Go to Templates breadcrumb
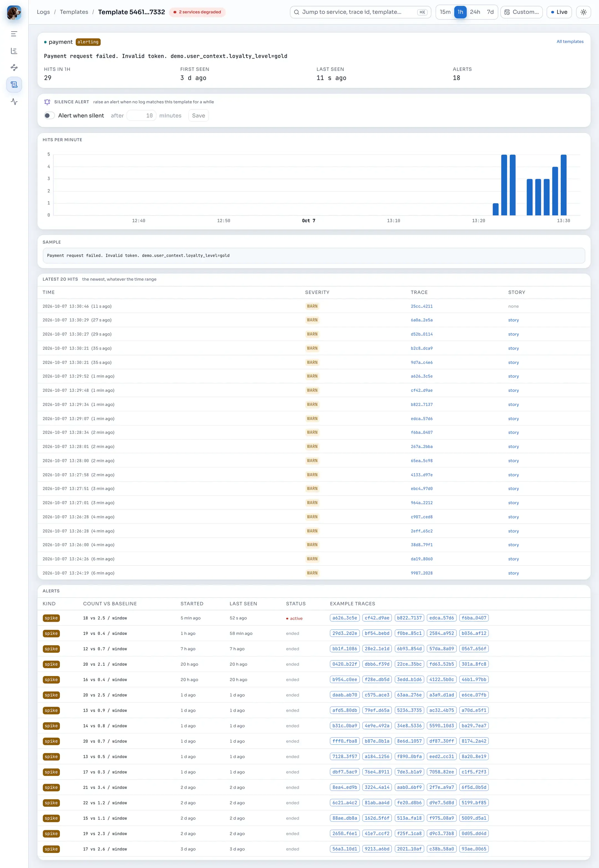Viewport: 599px width, 868px height. tap(74, 12)
